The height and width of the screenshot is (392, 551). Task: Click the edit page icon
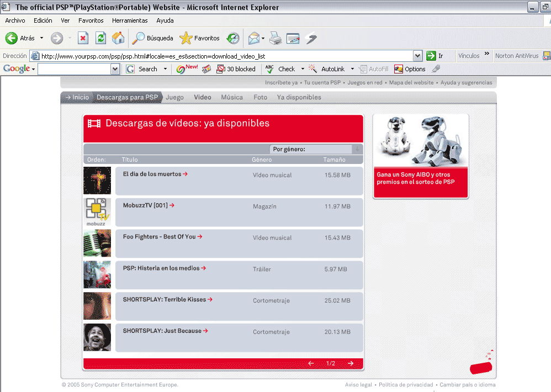(293, 38)
